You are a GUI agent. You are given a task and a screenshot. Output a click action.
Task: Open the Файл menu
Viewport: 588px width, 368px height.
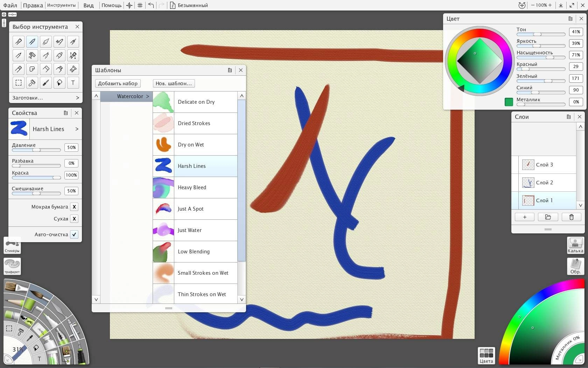pyautogui.click(x=10, y=5)
